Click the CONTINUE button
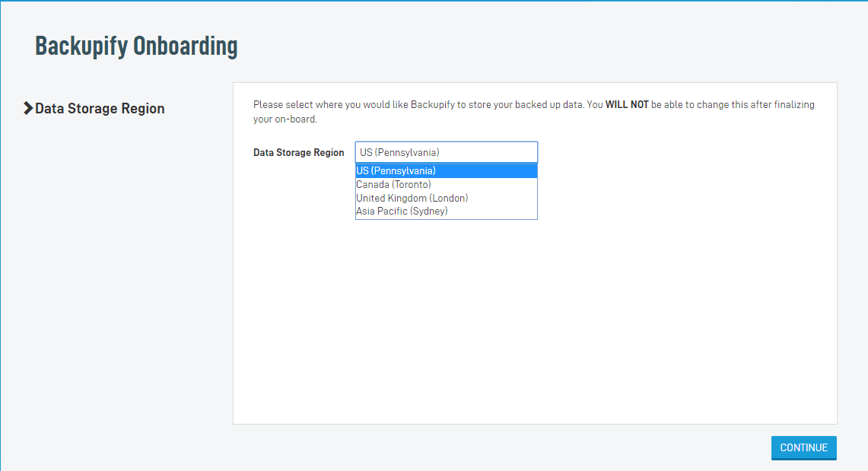This screenshot has height=471, width=868. pyautogui.click(x=804, y=447)
